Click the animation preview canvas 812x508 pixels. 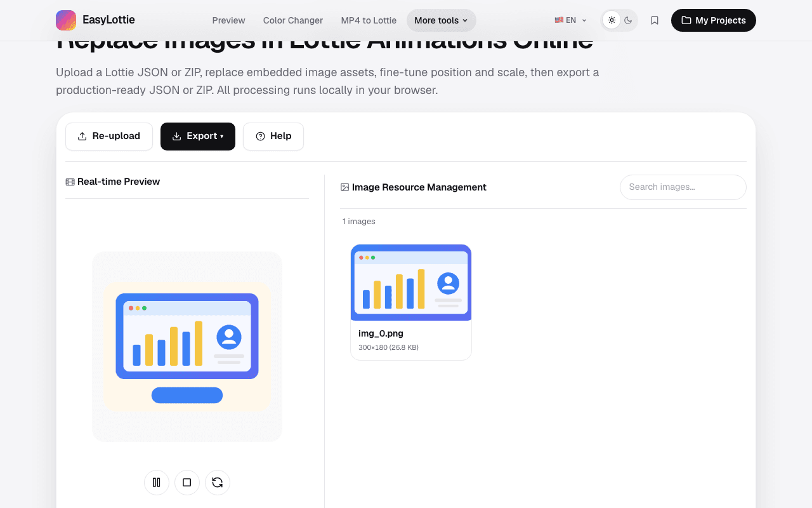pyautogui.click(x=187, y=347)
